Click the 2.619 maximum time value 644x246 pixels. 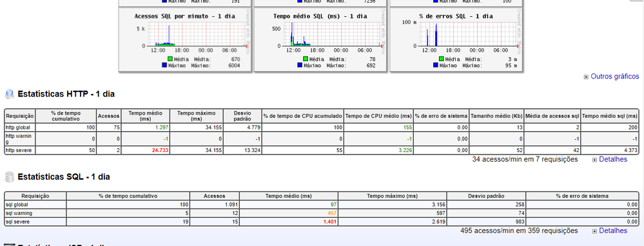pos(438,222)
